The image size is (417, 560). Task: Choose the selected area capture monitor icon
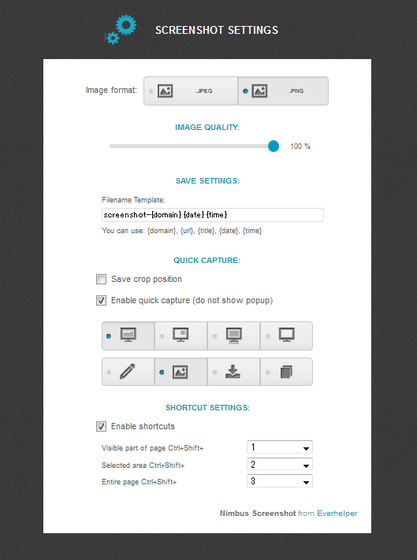[181, 336]
